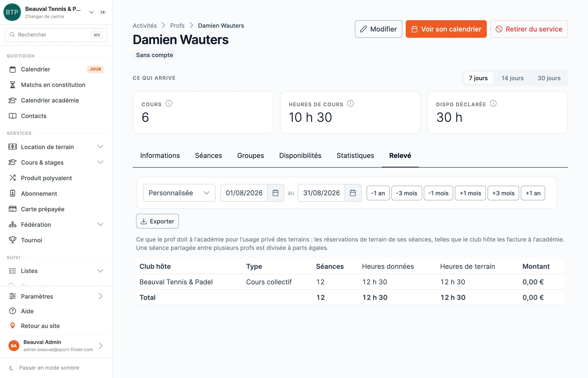Expand Location de terrain menu
The height and width of the screenshot is (378, 588).
(x=56, y=147)
